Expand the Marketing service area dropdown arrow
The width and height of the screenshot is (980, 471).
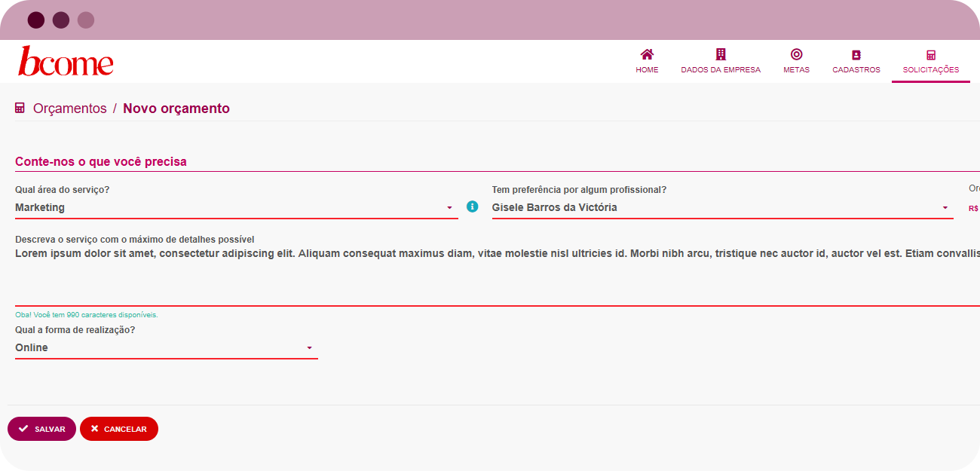[449, 208]
